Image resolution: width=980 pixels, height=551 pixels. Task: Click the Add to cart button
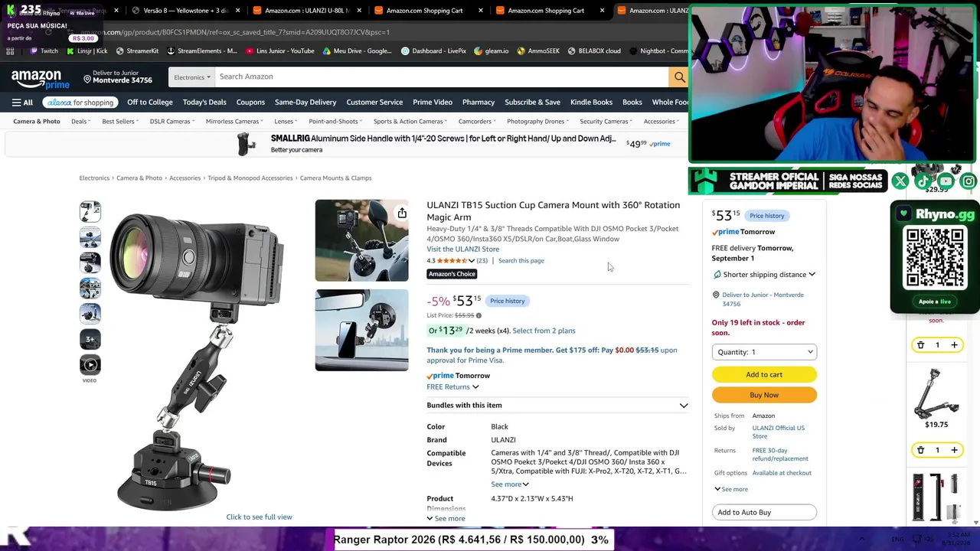click(x=764, y=375)
